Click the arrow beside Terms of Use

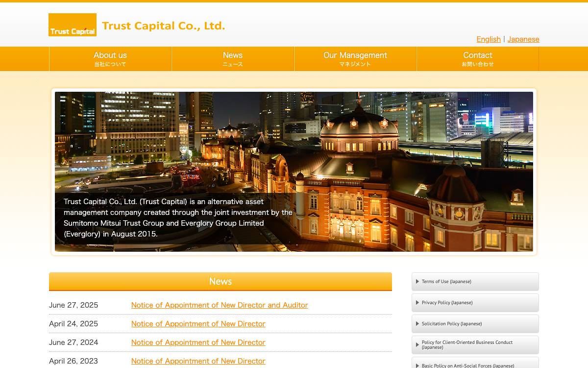[417, 282]
